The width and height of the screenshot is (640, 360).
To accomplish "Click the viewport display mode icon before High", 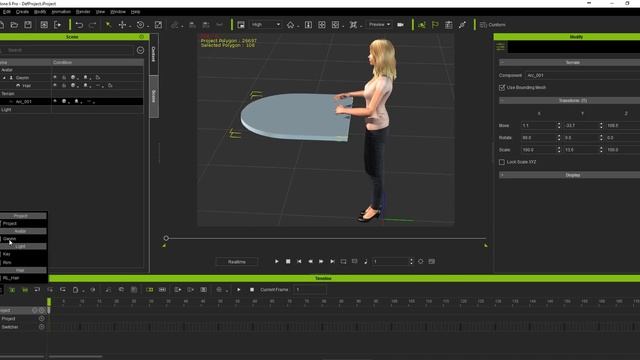I will (241, 25).
